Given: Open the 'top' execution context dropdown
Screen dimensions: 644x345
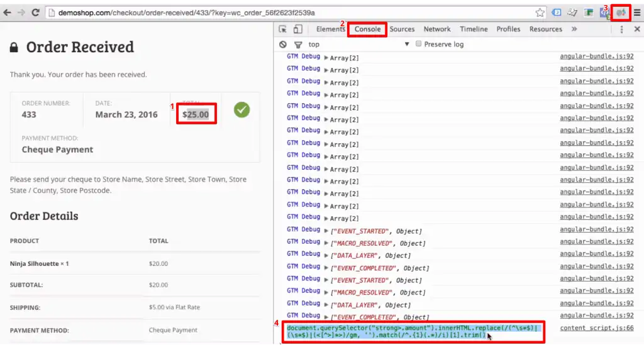Looking at the screenshot, I should click(359, 45).
